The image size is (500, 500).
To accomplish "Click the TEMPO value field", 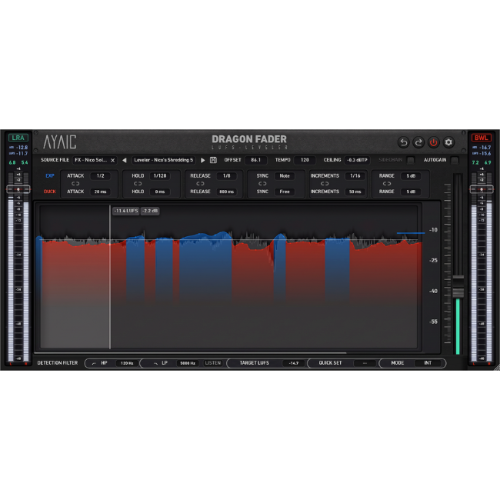I will pyautogui.click(x=305, y=160).
